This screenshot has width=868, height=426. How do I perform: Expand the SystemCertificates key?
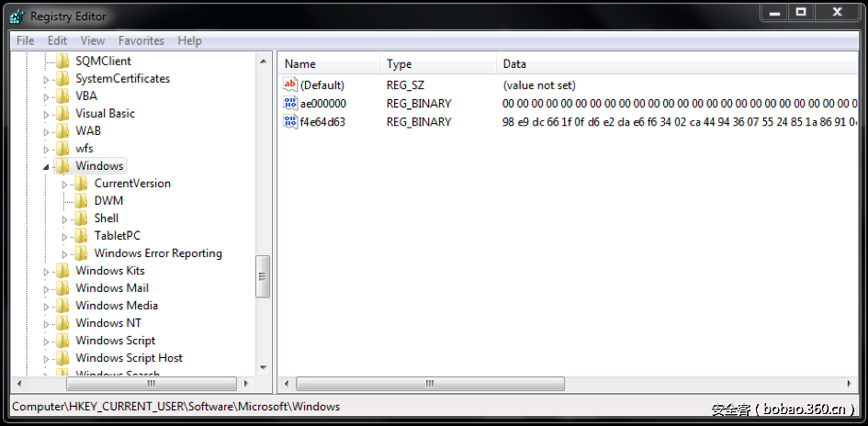tap(47, 80)
